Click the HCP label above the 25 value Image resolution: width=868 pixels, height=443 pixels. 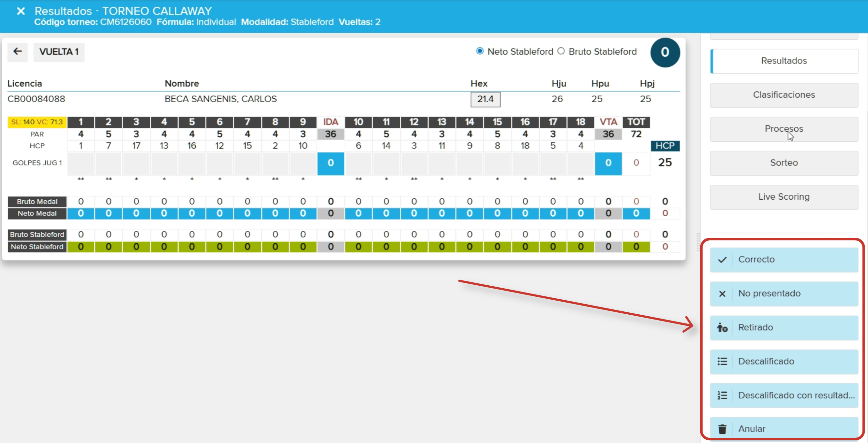coord(665,146)
